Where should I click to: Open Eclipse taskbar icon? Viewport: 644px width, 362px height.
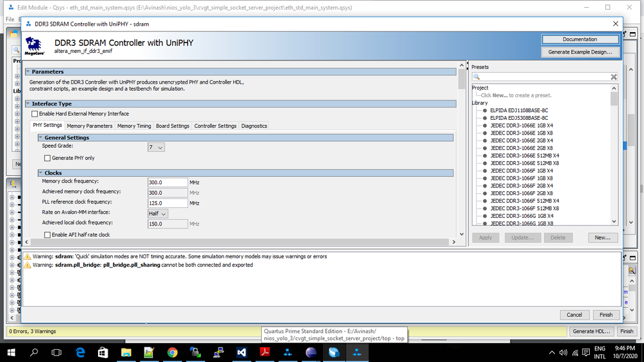(311, 352)
